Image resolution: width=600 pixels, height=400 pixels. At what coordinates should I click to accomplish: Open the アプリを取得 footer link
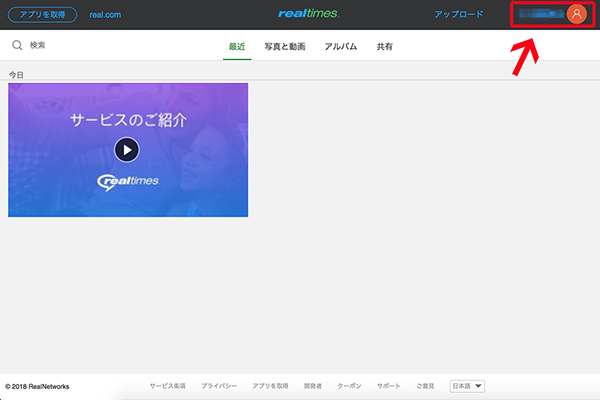pos(270,386)
